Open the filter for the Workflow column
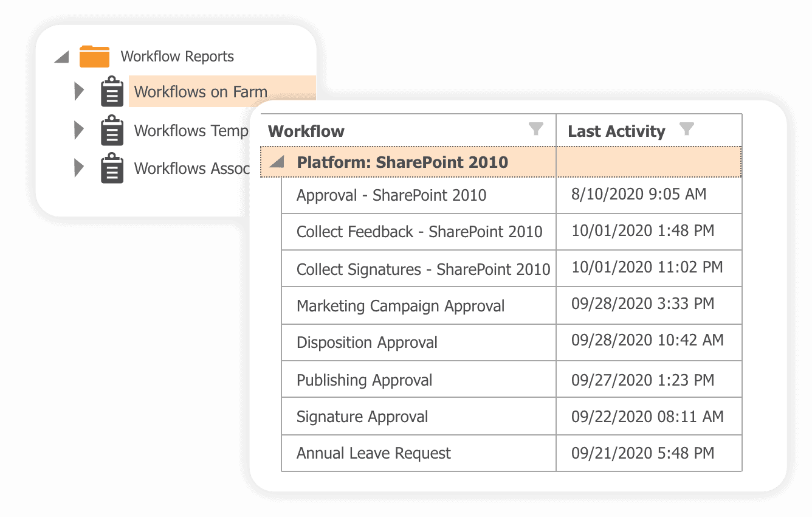 535,129
